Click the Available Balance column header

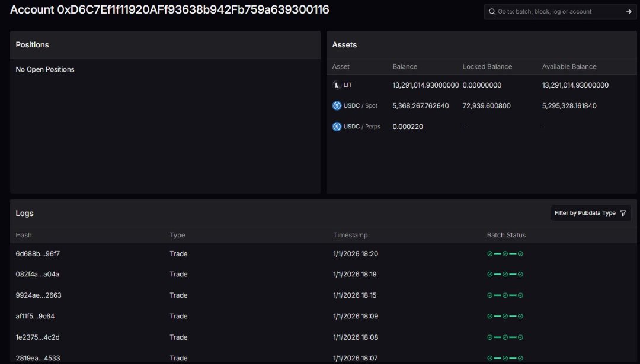pos(569,66)
